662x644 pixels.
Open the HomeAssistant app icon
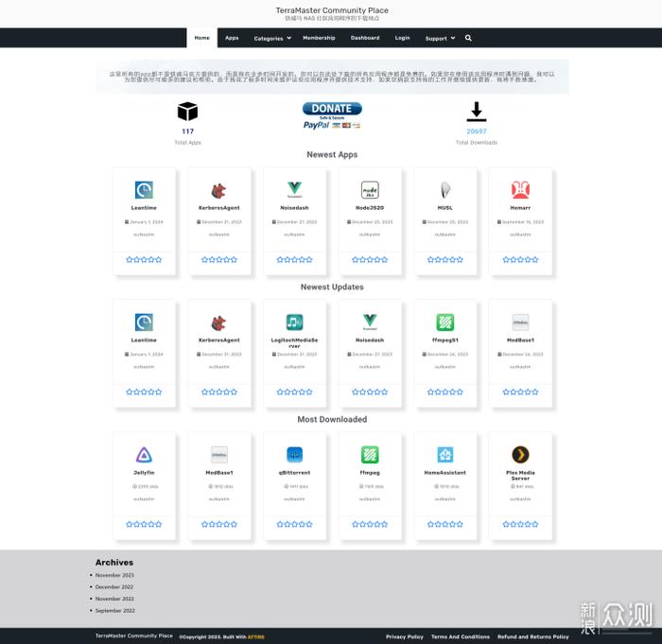tap(445, 455)
